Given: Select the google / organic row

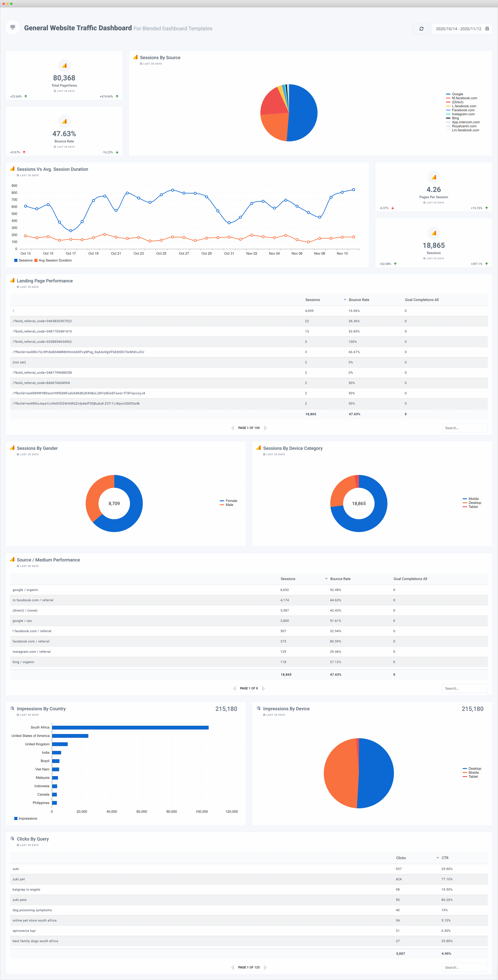Looking at the screenshot, I should [x=249, y=590].
